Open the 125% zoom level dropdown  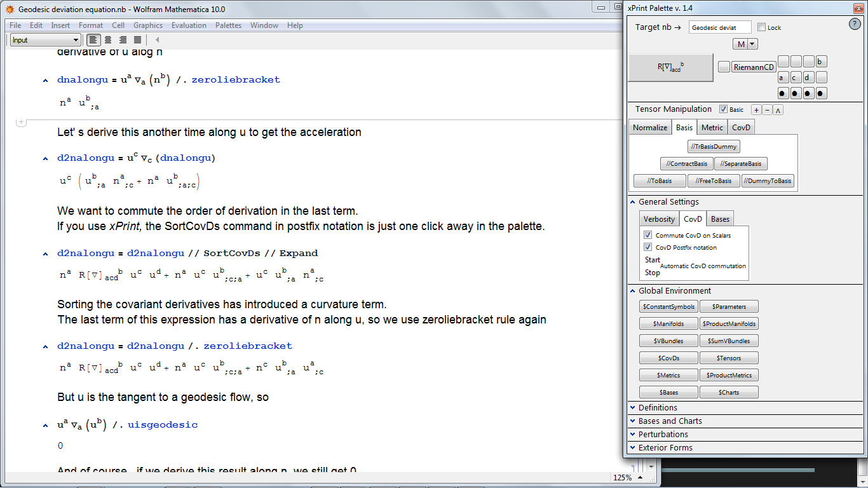639,478
